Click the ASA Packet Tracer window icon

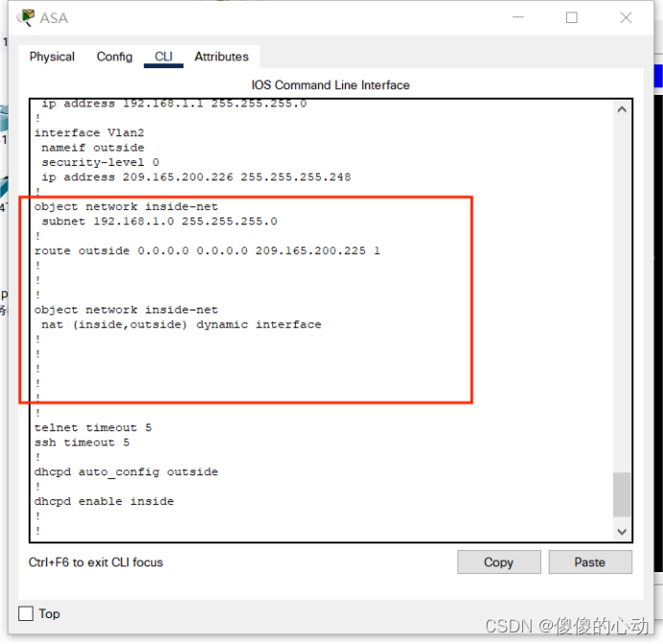point(25,18)
